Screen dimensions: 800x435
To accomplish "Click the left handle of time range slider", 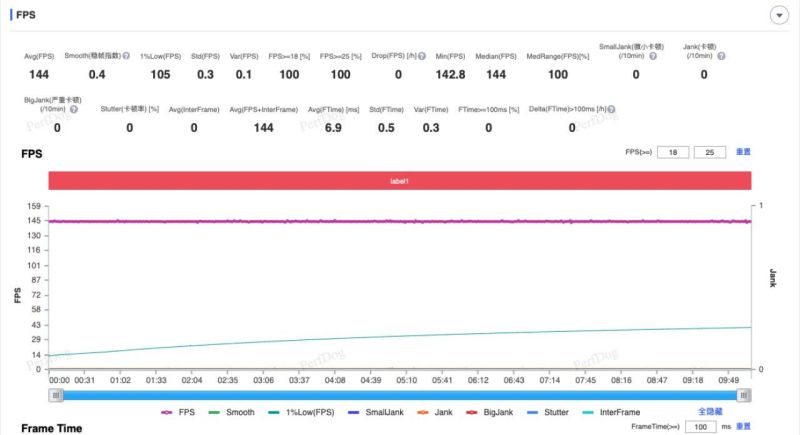I will pyautogui.click(x=57, y=394).
